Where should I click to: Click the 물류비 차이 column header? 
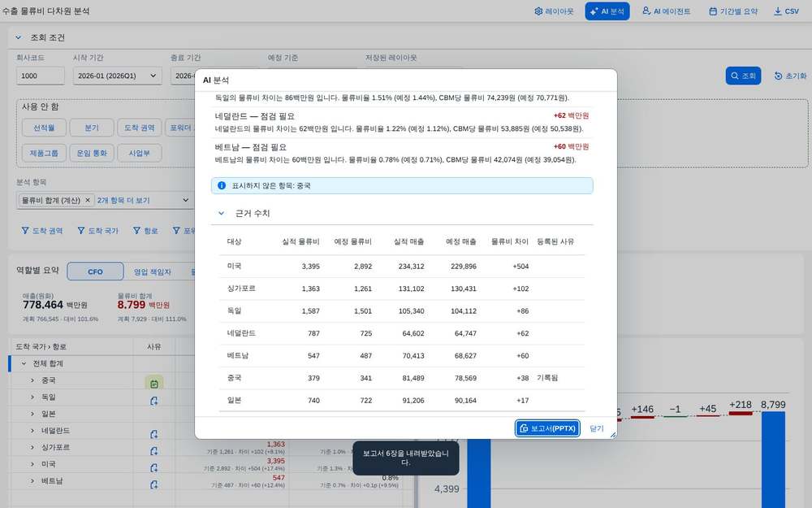pyautogui.click(x=510, y=241)
